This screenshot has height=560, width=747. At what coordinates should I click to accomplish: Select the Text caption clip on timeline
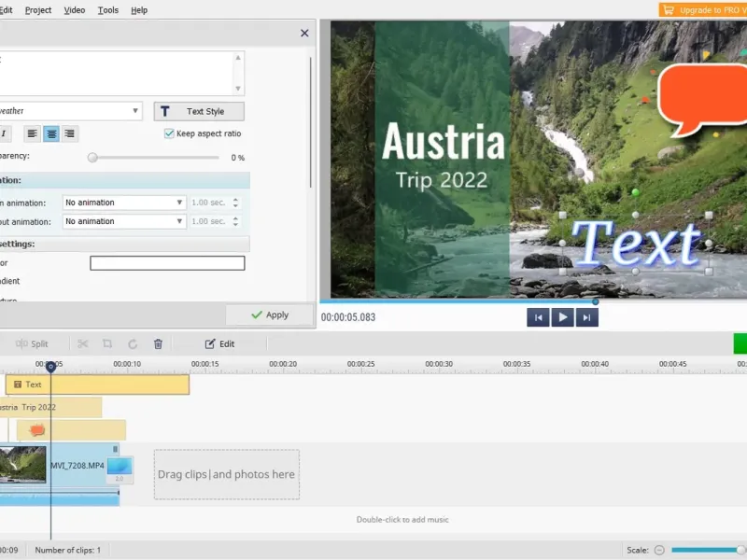point(97,385)
